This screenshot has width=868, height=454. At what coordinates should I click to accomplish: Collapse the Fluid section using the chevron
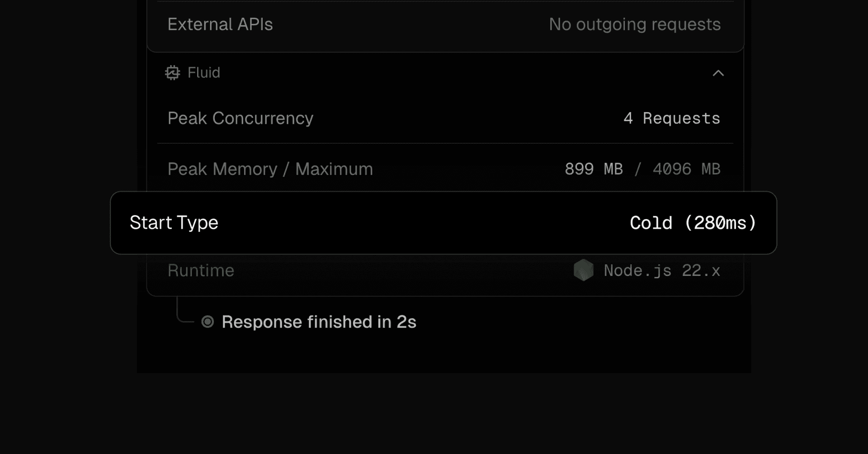coord(718,73)
